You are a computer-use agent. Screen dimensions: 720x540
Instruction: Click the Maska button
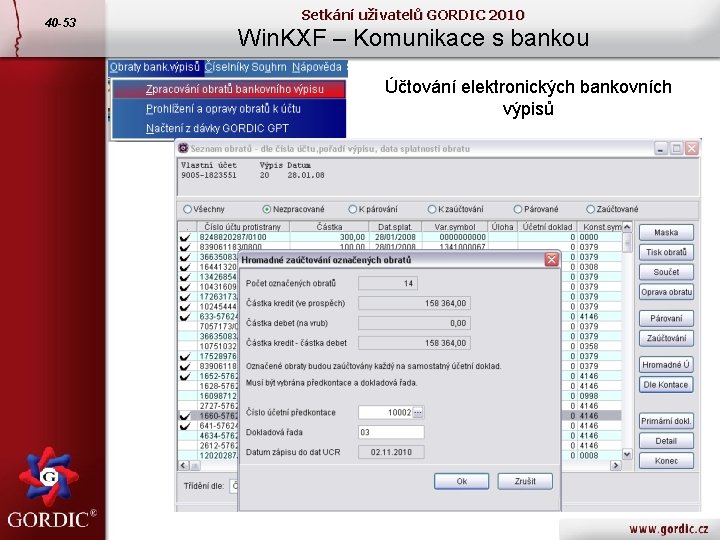(x=666, y=232)
